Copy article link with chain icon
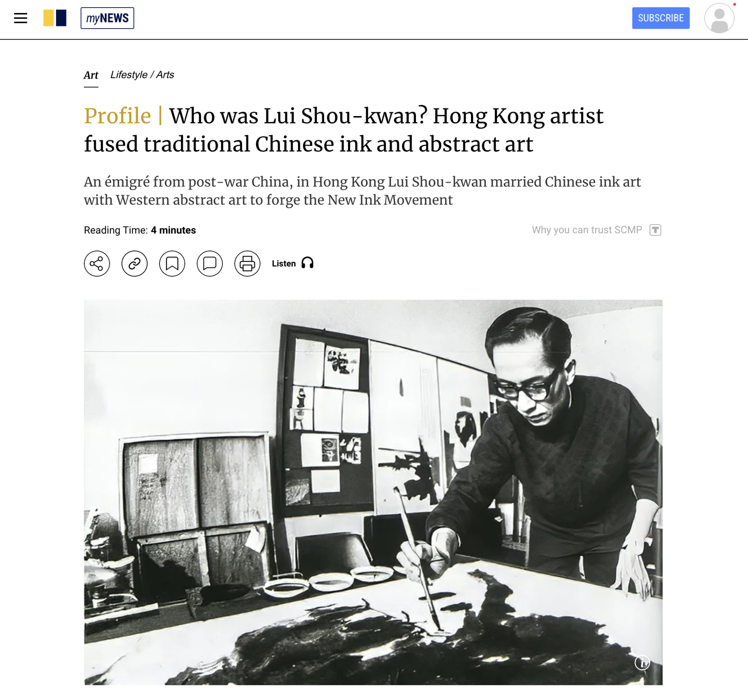Image resolution: width=748 pixels, height=700 pixels. (x=134, y=264)
